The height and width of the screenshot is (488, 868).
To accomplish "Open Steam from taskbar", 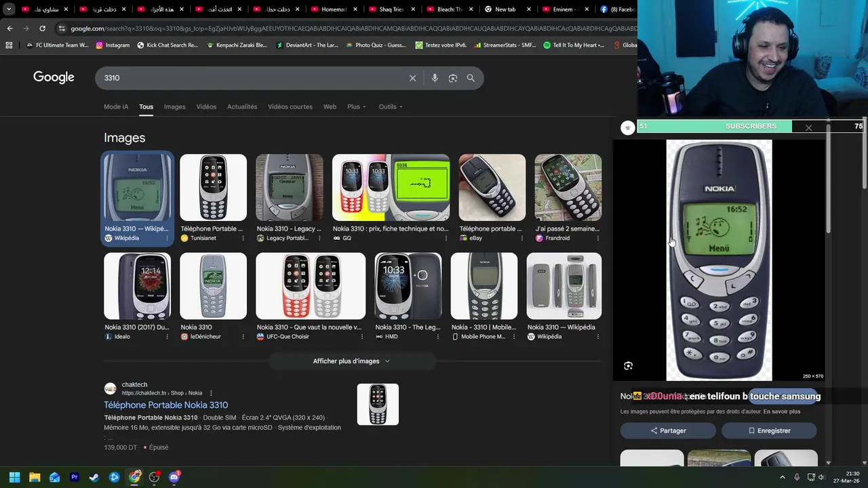I will (94, 477).
